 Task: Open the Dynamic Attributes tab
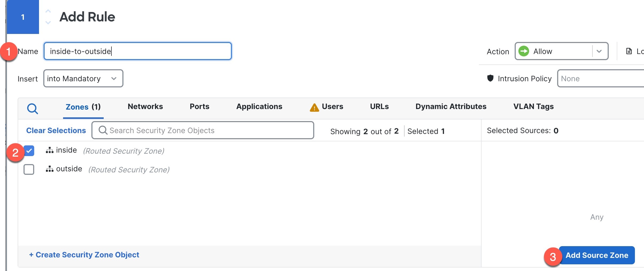tap(451, 106)
